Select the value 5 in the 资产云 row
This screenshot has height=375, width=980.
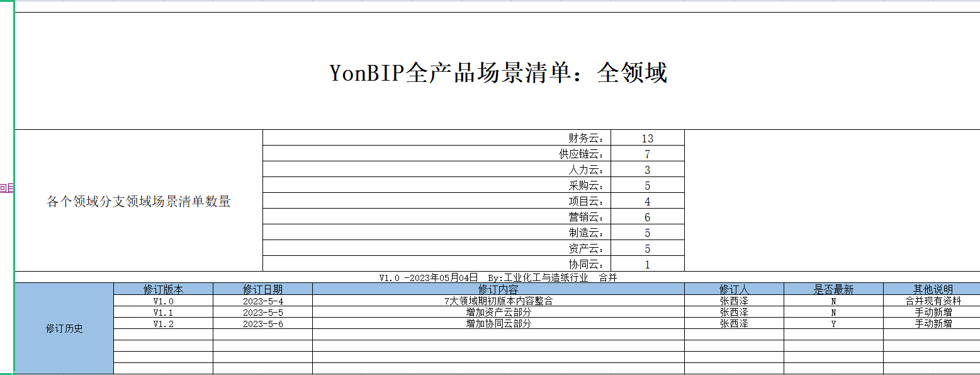coord(648,248)
